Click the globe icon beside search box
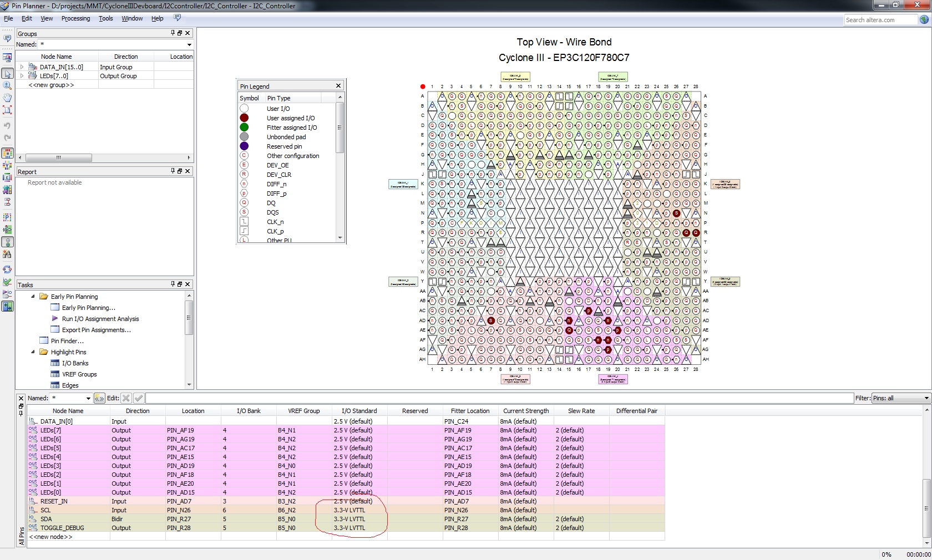 coord(924,19)
